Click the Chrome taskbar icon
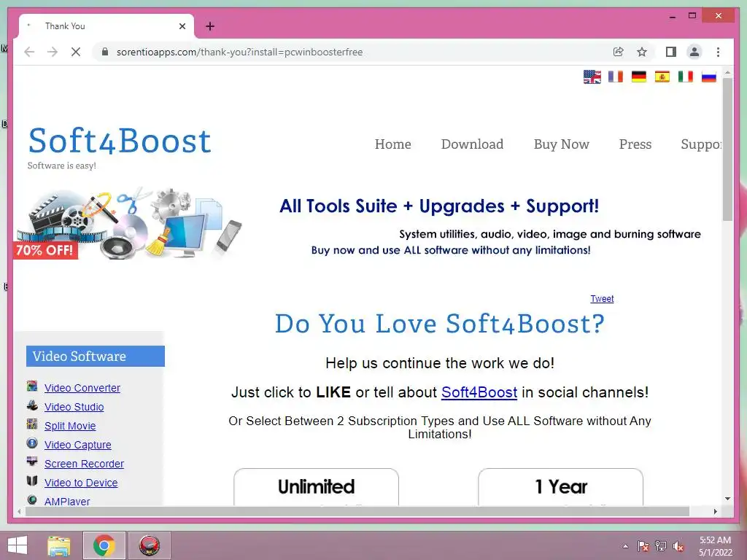The image size is (747, 560). tap(104, 545)
